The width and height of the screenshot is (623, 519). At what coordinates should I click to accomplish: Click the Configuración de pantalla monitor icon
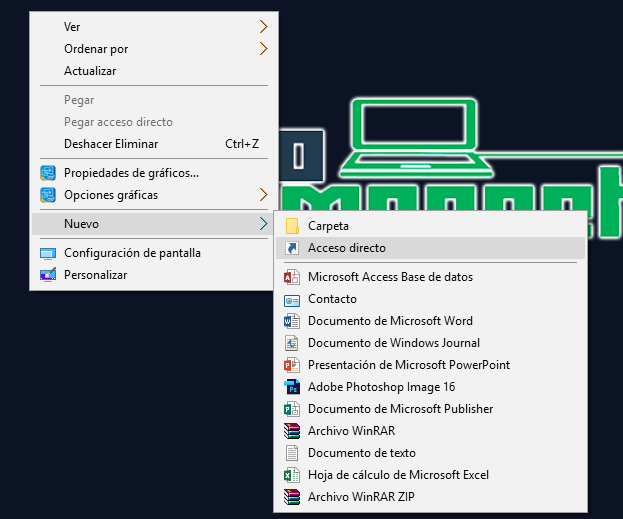48,254
